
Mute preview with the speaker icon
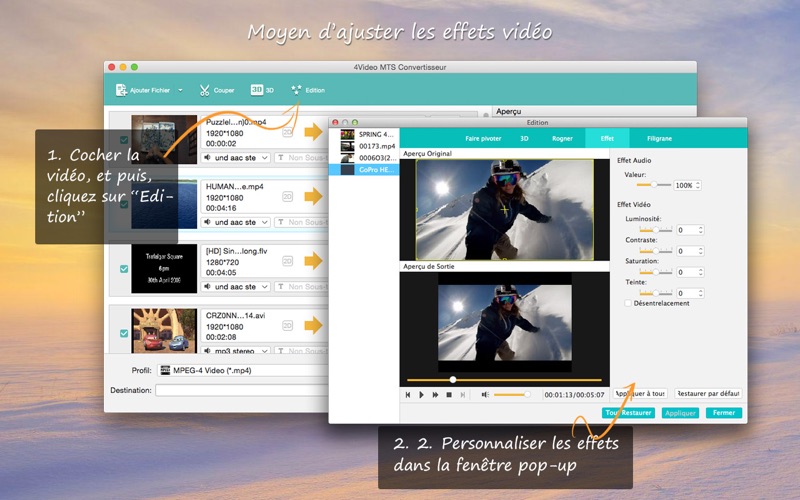click(x=485, y=394)
